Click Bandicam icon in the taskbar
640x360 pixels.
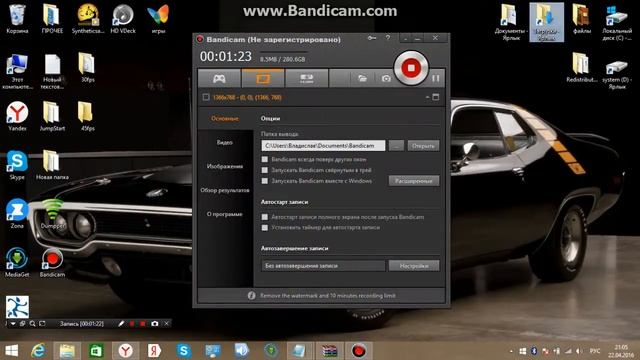[359, 351]
